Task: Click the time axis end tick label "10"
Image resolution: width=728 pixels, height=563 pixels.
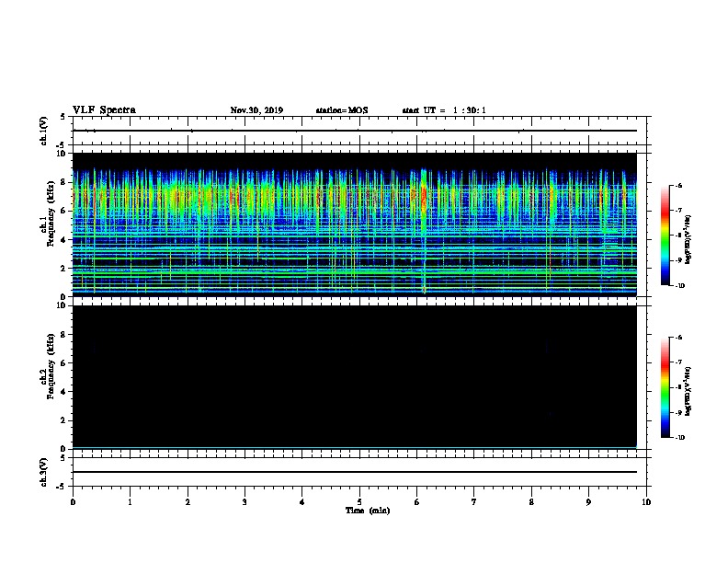Action: (x=646, y=502)
